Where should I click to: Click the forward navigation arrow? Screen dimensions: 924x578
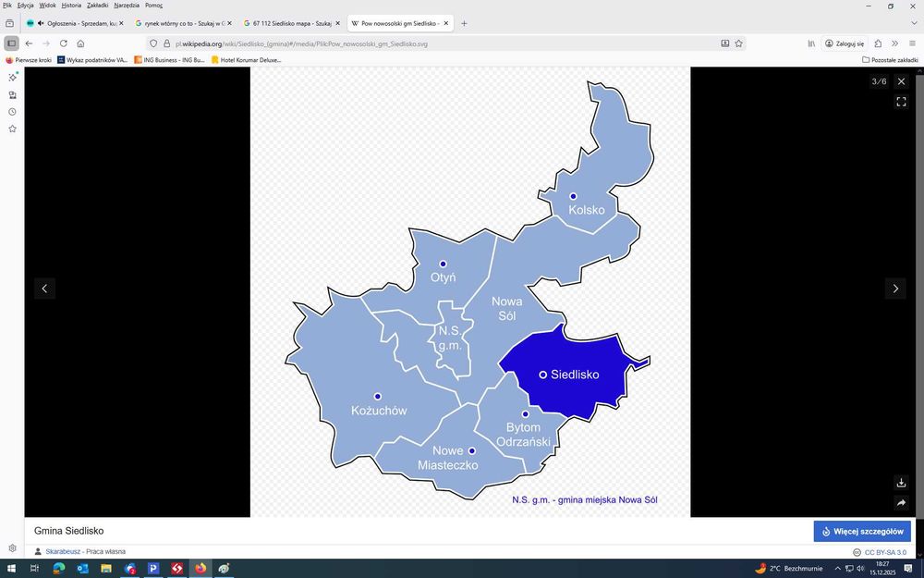[x=46, y=43]
